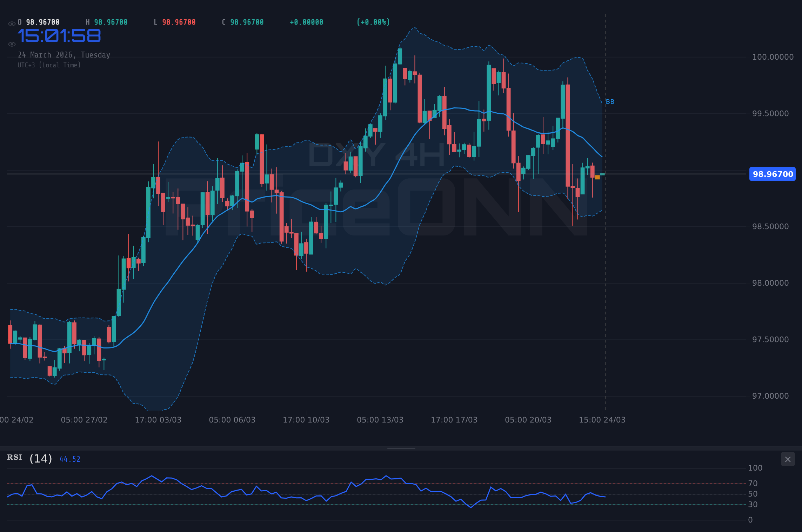Image resolution: width=802 pixels, height=532 pixels.
Task: Click the UTC+3 (Local Time) timezone label
Action: tap(49, 65)
